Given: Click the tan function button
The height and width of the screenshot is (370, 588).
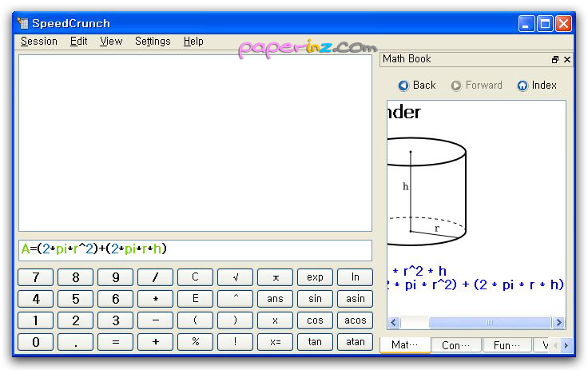Looking at the screenshot, I should 315,342.
